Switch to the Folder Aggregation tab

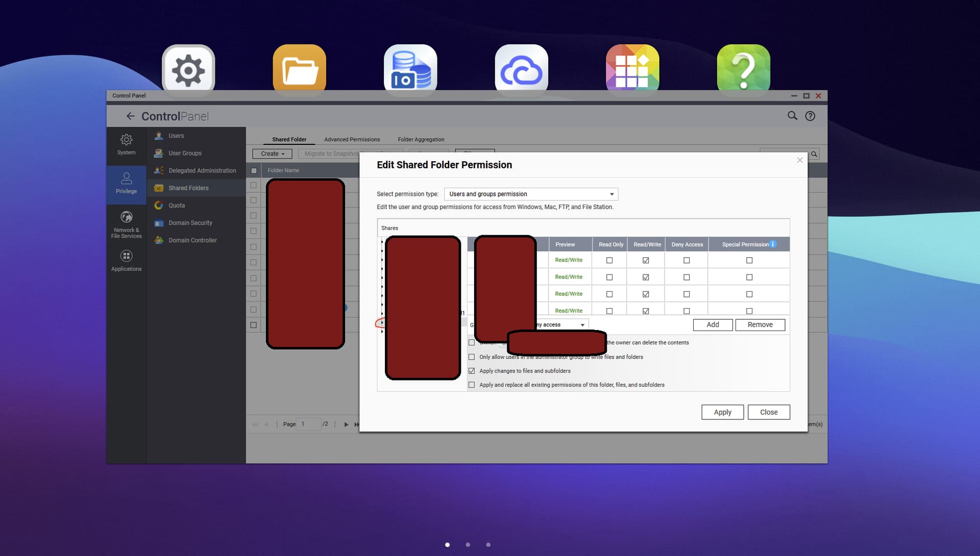tap(421, 139)
